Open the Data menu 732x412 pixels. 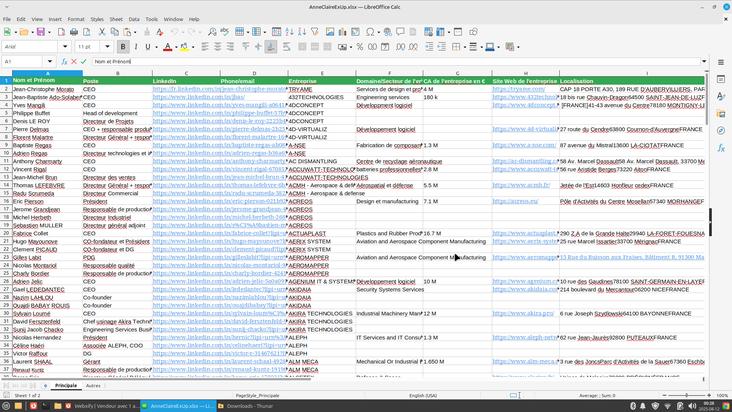(134, 19)
